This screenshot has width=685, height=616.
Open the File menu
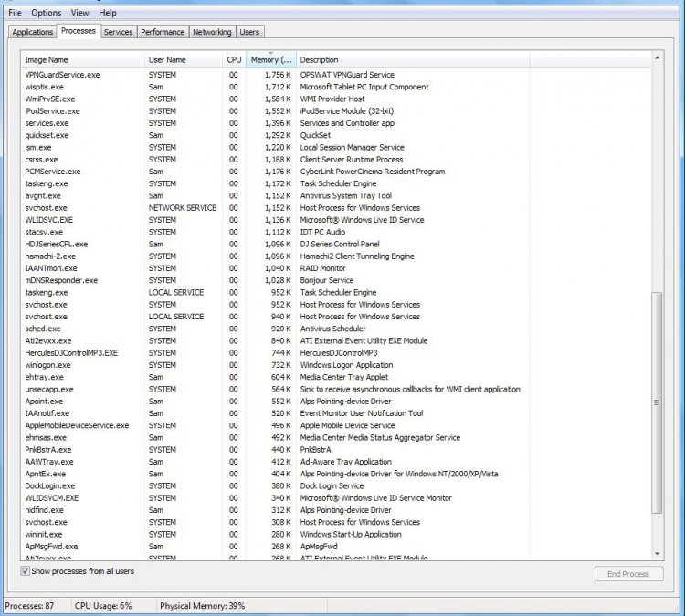pyautogui.click(x=15, y=13)
